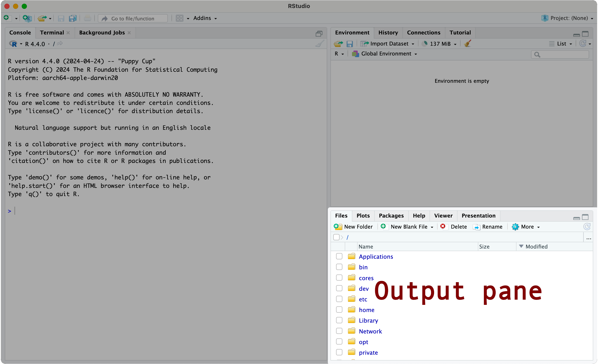This screenshot has height=364, width=598.
Task: Click Load workspace folder icon in Environment
Action: [338, 44]
